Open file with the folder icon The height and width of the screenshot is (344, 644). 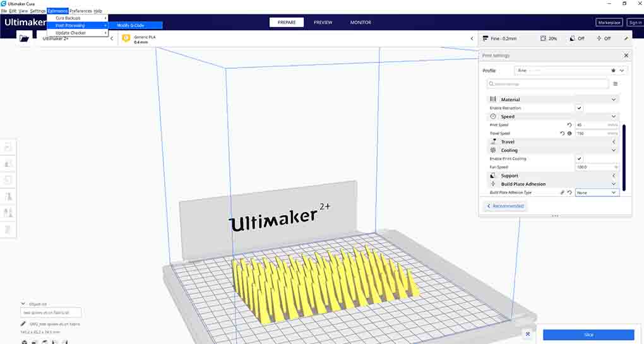[24, 39]
